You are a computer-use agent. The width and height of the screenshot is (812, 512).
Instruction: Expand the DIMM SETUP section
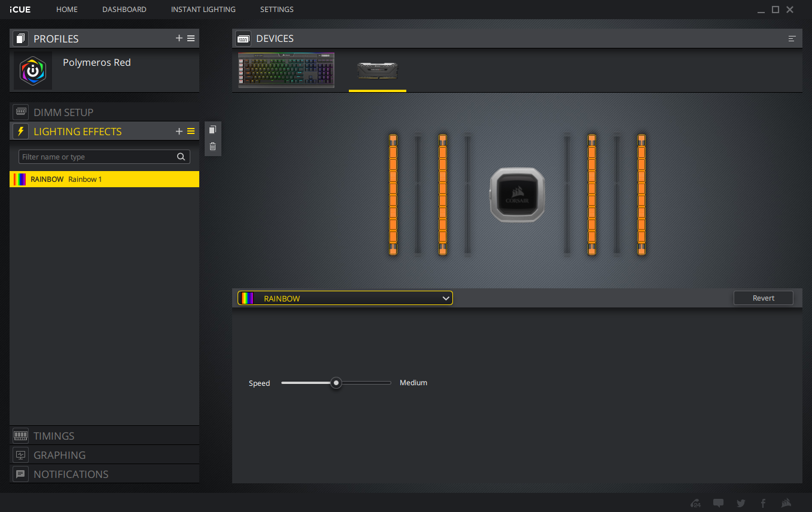tap(105, 112)
